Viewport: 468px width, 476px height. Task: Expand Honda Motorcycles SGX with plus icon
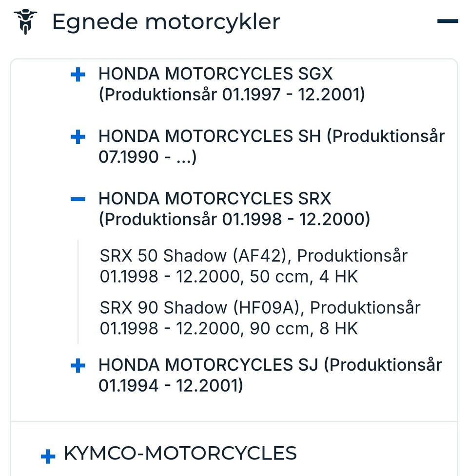pos(78,75)
